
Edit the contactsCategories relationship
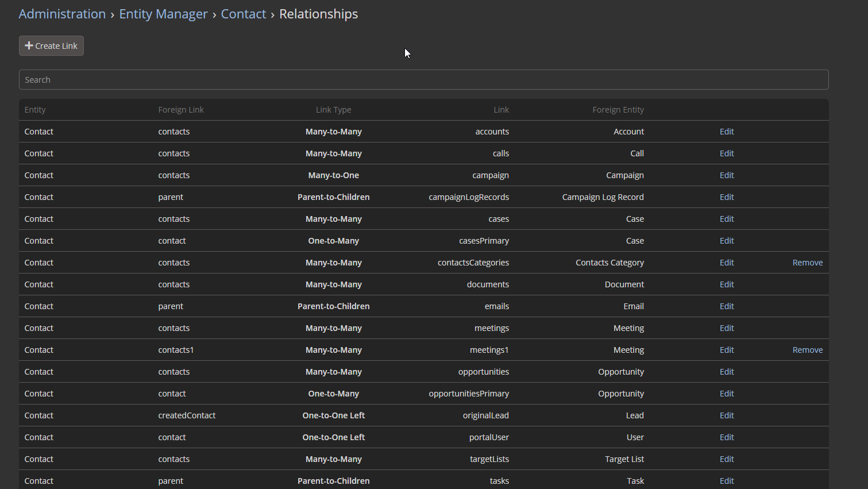[726, 263]
